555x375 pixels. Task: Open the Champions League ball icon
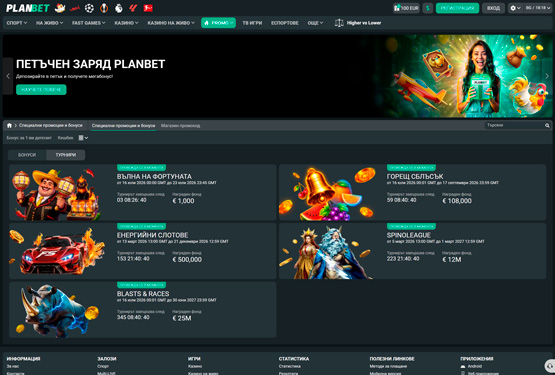pos(89,8)
